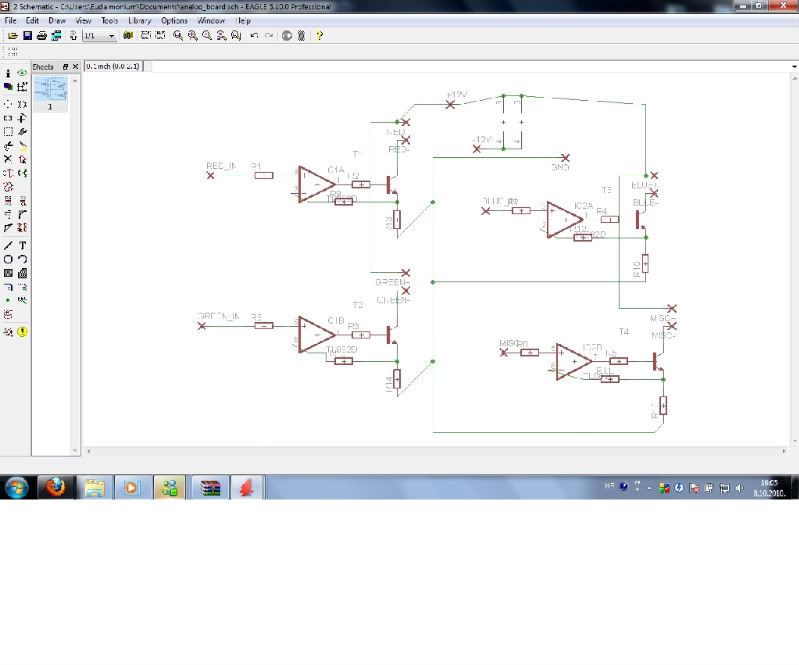
Task: Open the sheet selector dropdown 1/1
Action: (100, 36)
